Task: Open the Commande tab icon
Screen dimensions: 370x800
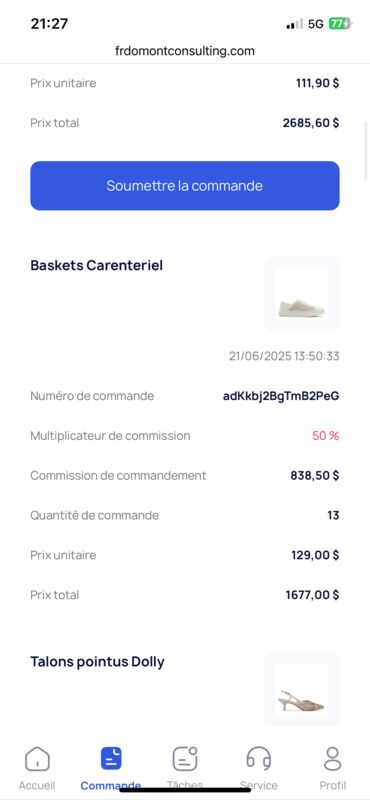Action: coord(111,758)
